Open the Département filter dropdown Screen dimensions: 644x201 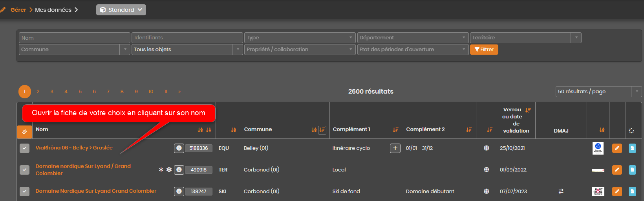(x=413, y=38)
